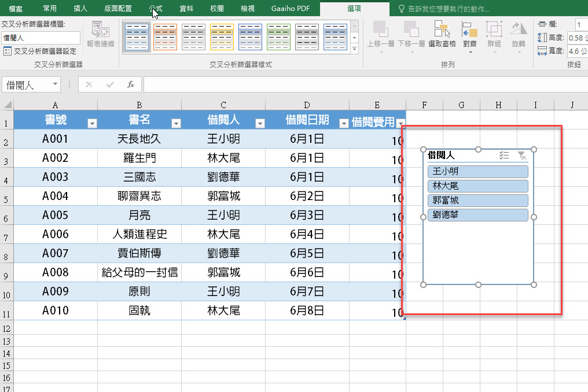Screen dimensions: 588x392
Task: Switch to the 公式 ribbon tab
Action: pos(156,9)
